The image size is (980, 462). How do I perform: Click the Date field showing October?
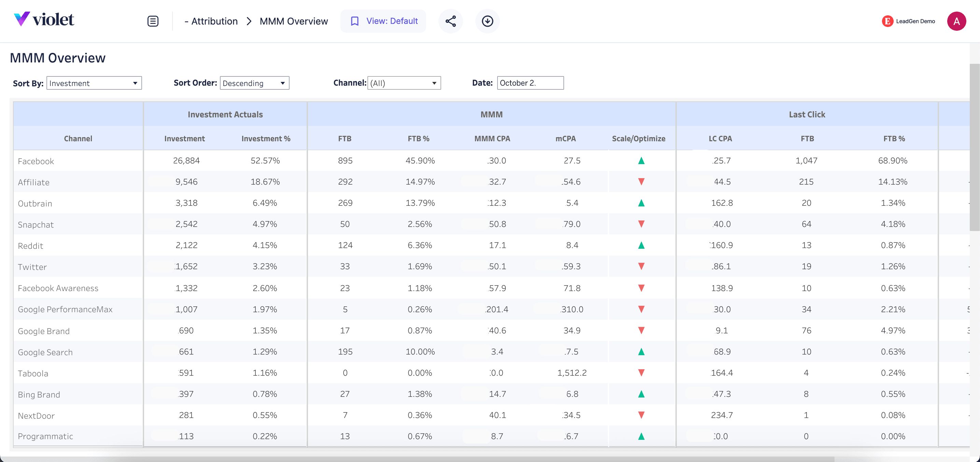coord(530,83)
